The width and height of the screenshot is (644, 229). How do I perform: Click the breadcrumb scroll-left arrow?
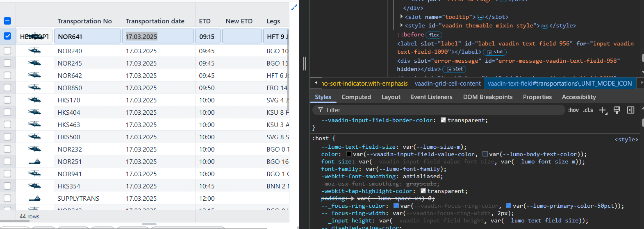[x=316, y=83]
